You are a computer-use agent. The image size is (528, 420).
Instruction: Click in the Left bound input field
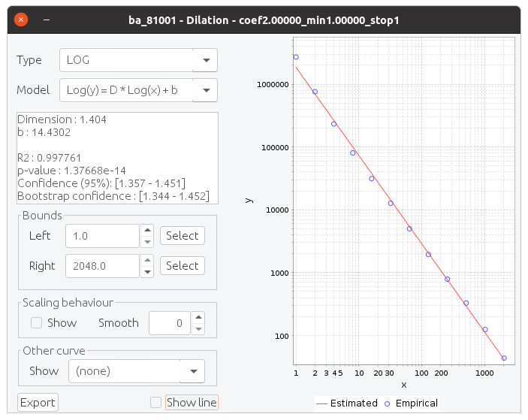click(x=102, y=236)
